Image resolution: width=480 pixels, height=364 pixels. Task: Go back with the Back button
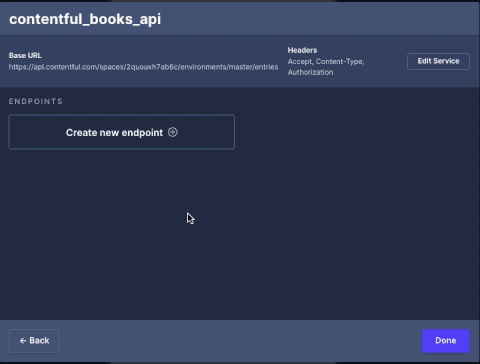pos(34,341)
